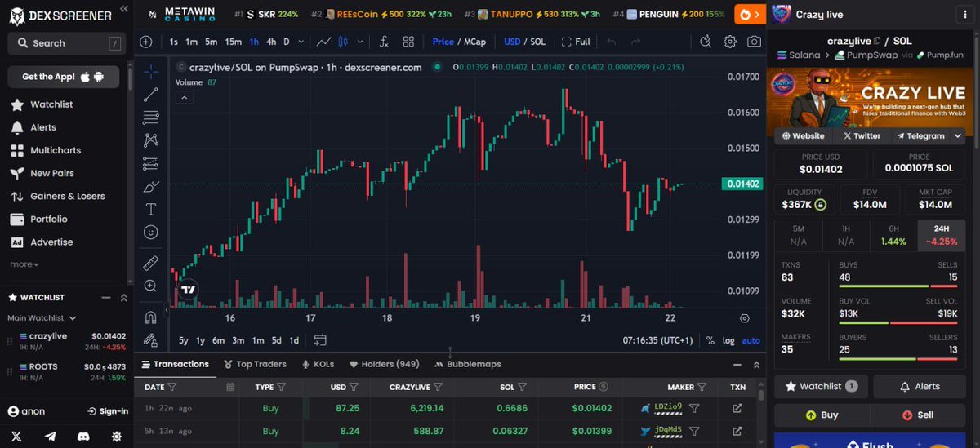Open the quick search chart icon
This screenshot has height=448, width=980.
coord(706,42)
